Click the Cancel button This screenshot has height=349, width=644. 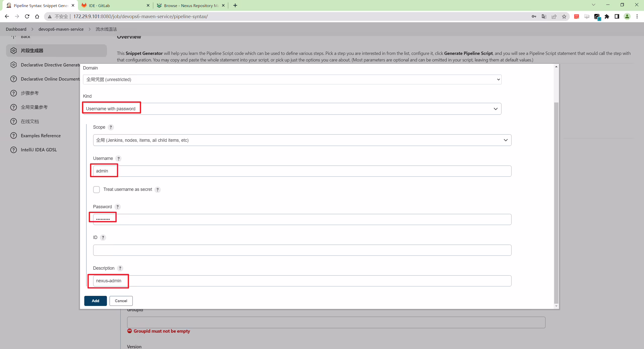click(x=121, y=301)
